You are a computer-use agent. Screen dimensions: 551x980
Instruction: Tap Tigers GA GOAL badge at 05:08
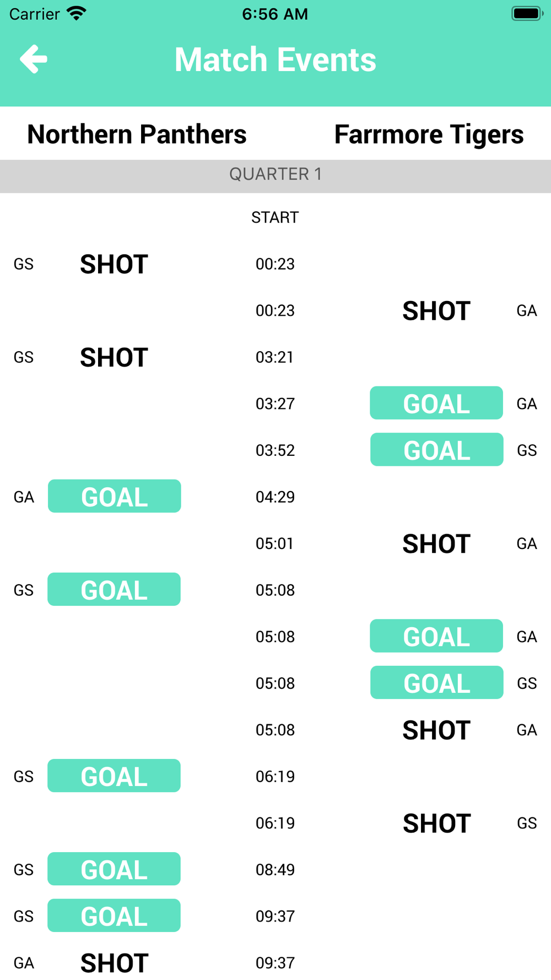(436, 636)
